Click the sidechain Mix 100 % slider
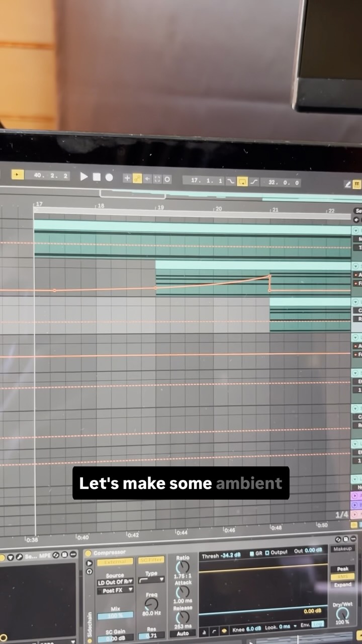This screenshot has height=644, width=362. coord(115,616)
